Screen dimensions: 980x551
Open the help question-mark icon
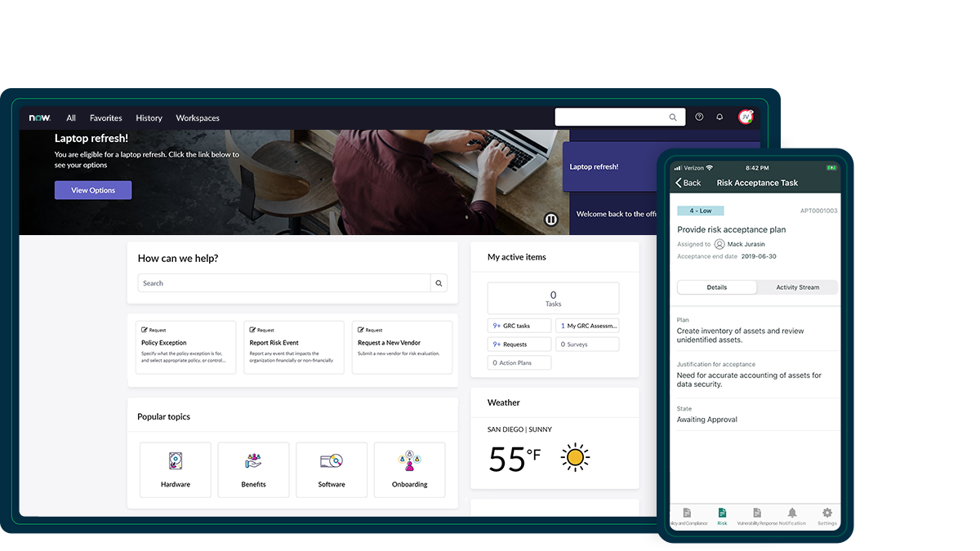[x=699, y=117]
